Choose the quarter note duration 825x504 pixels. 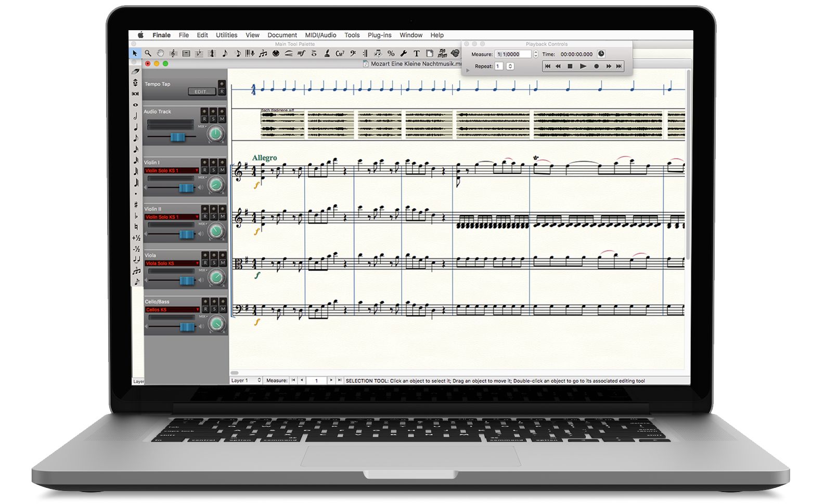(135, 127)
